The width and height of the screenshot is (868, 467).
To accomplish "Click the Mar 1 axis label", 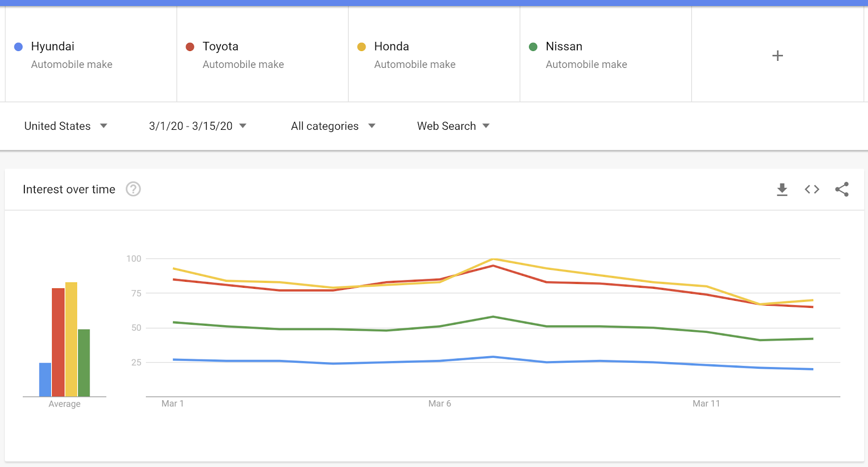I will tap(173, 403).
